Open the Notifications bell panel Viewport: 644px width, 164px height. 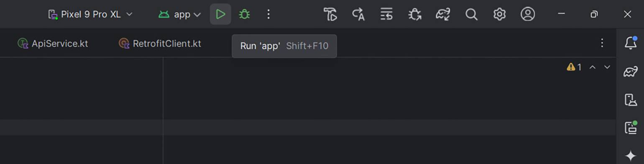(631, 43)
